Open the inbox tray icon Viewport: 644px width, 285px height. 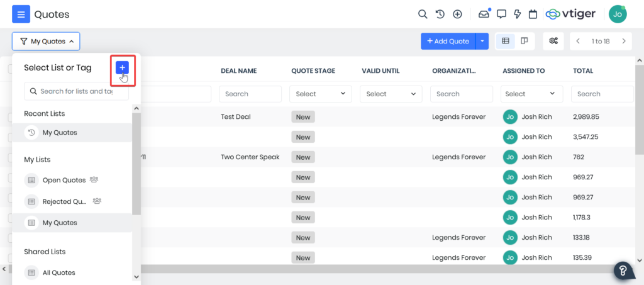point(484,14)
